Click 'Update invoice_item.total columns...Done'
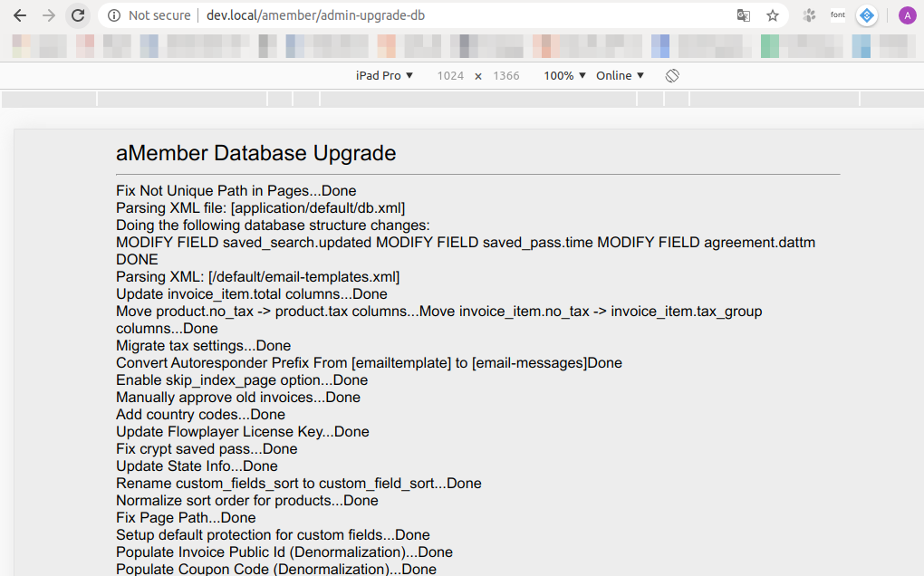This screenshot has height=576, width=924. (252, 294)
